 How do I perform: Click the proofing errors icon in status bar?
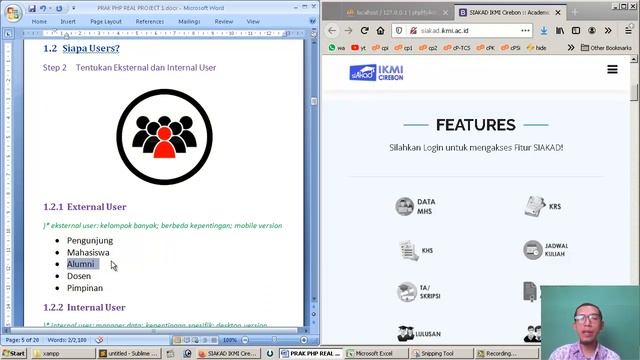point(99,340)
